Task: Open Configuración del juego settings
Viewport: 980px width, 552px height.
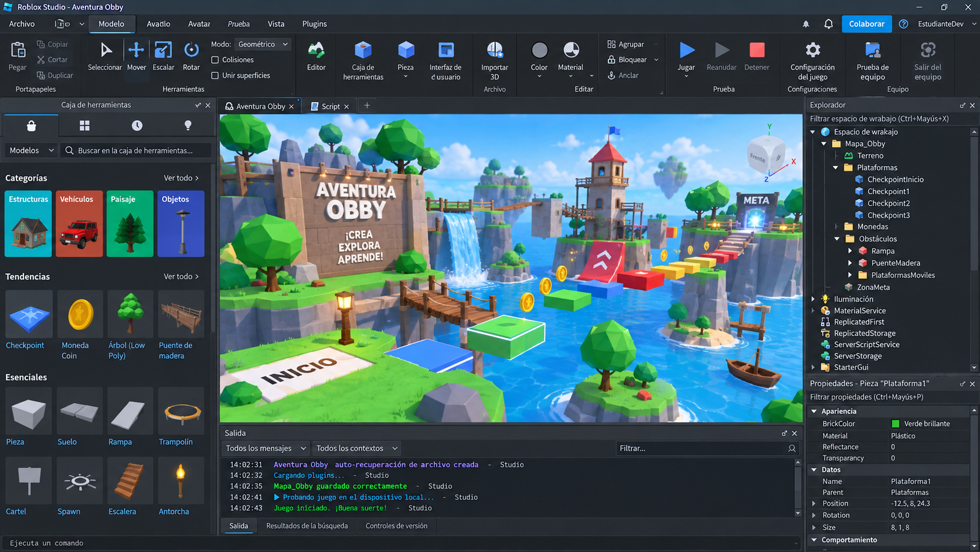Action: [812, 60]
